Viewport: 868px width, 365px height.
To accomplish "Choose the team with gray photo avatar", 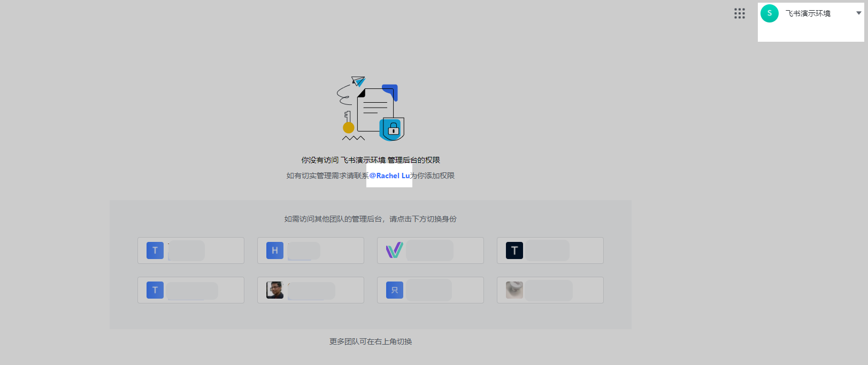I will point(514,290).
